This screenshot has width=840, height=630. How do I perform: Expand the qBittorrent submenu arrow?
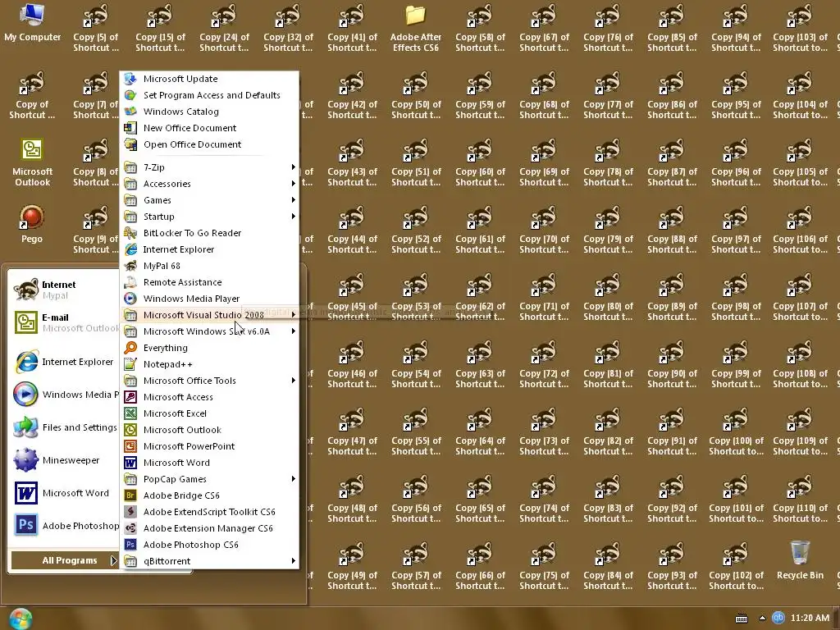click(x=293, y=561)
